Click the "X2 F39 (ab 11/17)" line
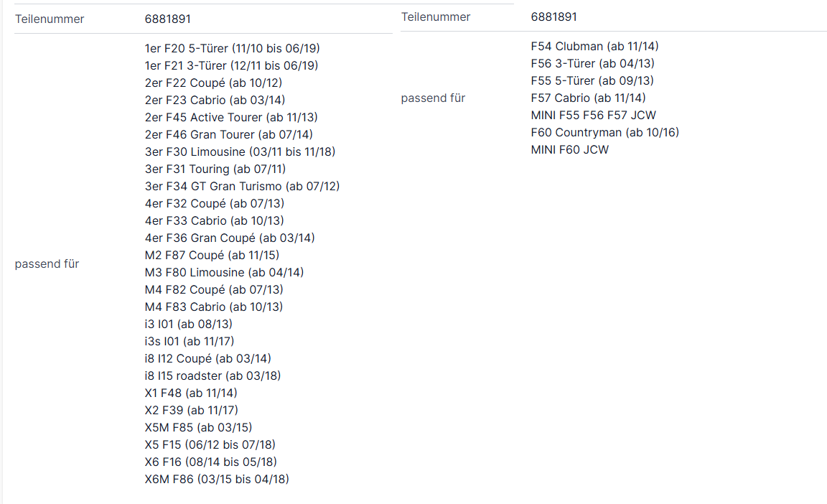Image resolution: width=827 pixels, height=504 pixels. 191,411
